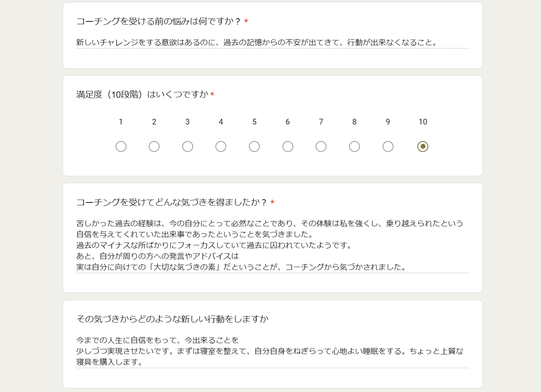541x392 pixels.
Task: Select satisfaction rating 1 radio button
Action: coord(121,146)
